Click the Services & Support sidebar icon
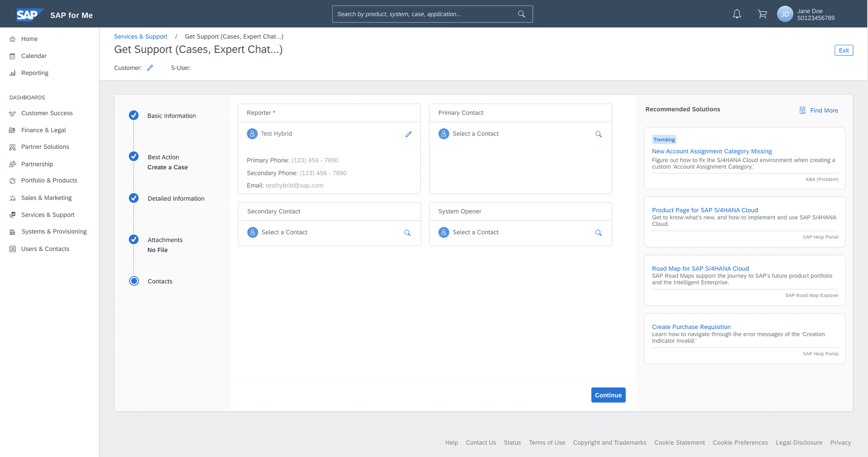The image size is (868, 457). [12, 215]
